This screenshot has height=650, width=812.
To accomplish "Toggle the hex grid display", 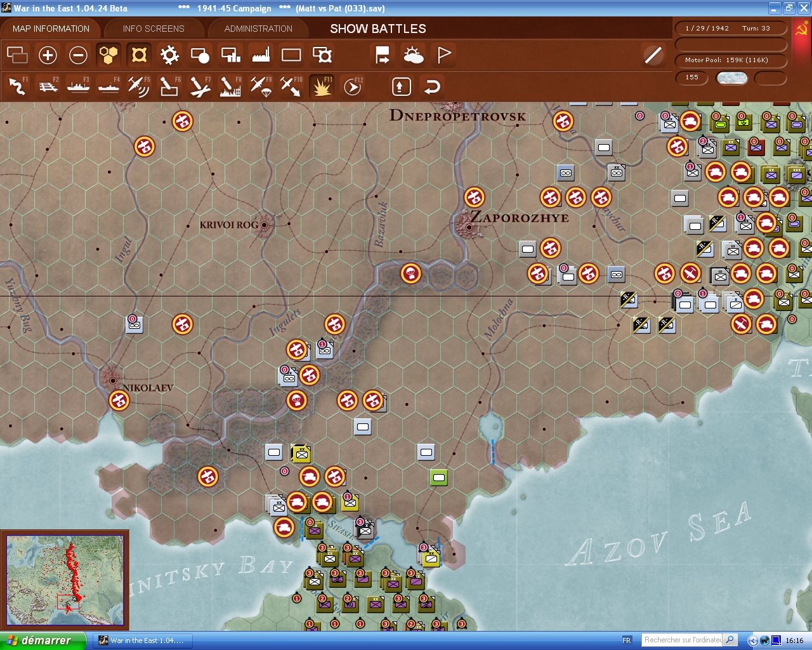I will point(108,55).
